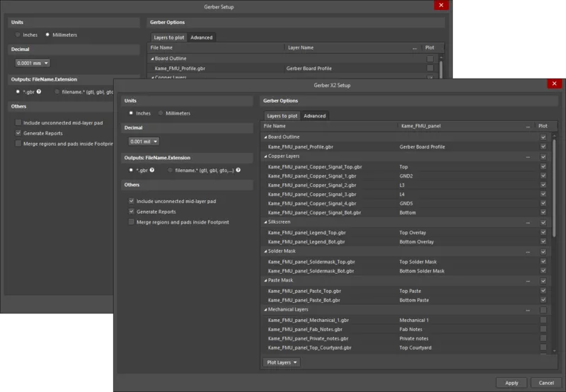Open ellipsis menu for Paste Mask group
This screenshot has width=566, height=392.
[528, 280]
